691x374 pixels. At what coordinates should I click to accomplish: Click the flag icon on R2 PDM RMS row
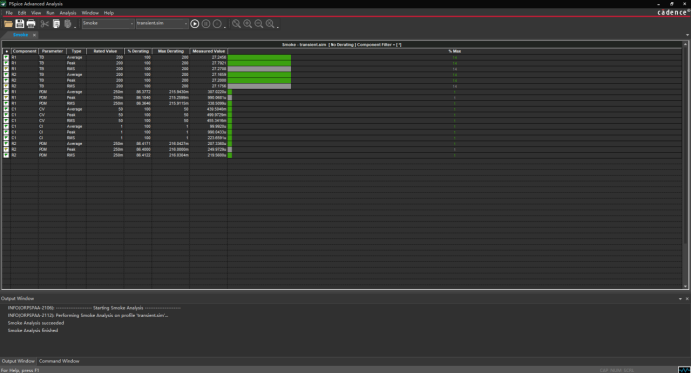(6, 155)
